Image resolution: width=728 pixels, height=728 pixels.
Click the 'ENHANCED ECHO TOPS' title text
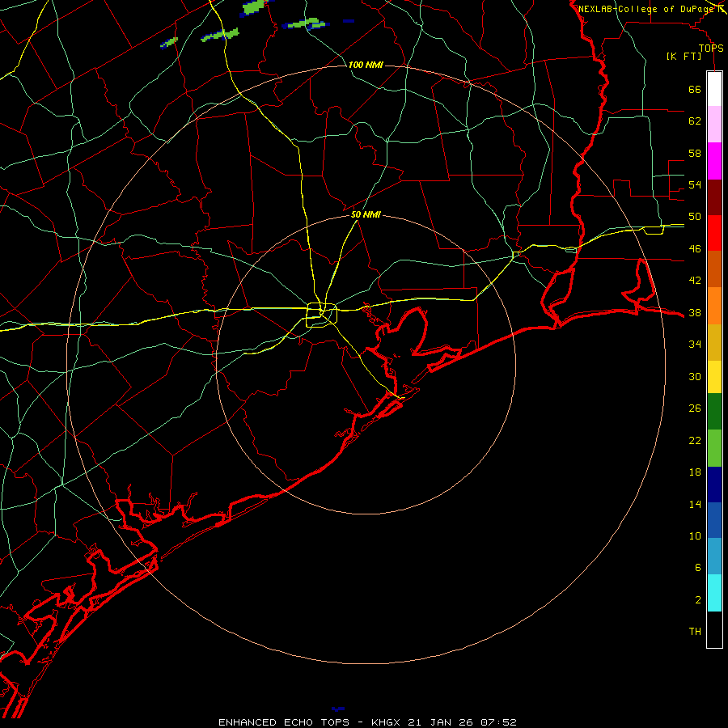click(x=284, y=722)
